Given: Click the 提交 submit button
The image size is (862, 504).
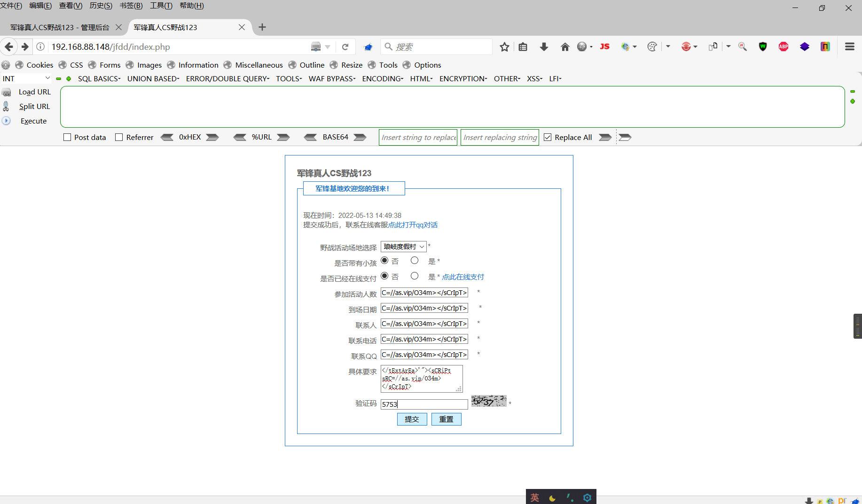Looking at the screenshot, I should pos(412,419).
